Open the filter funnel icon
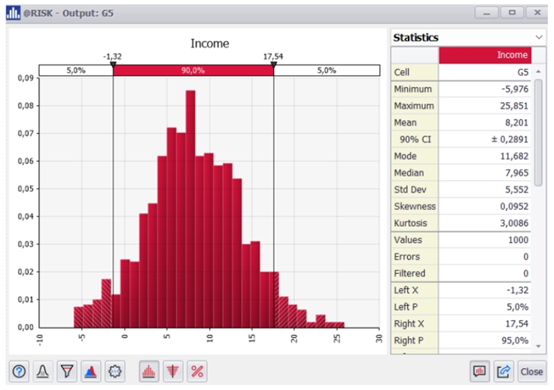 pos(67,371)
